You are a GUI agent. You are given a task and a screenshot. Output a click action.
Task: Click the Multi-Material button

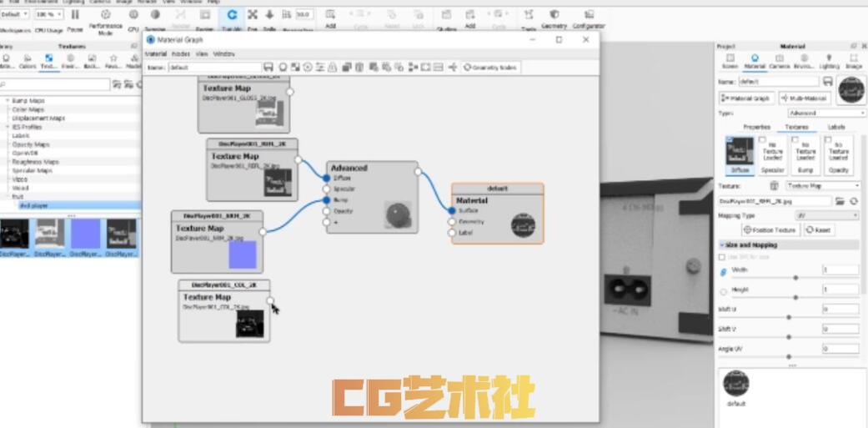click(x=805, y=98)
